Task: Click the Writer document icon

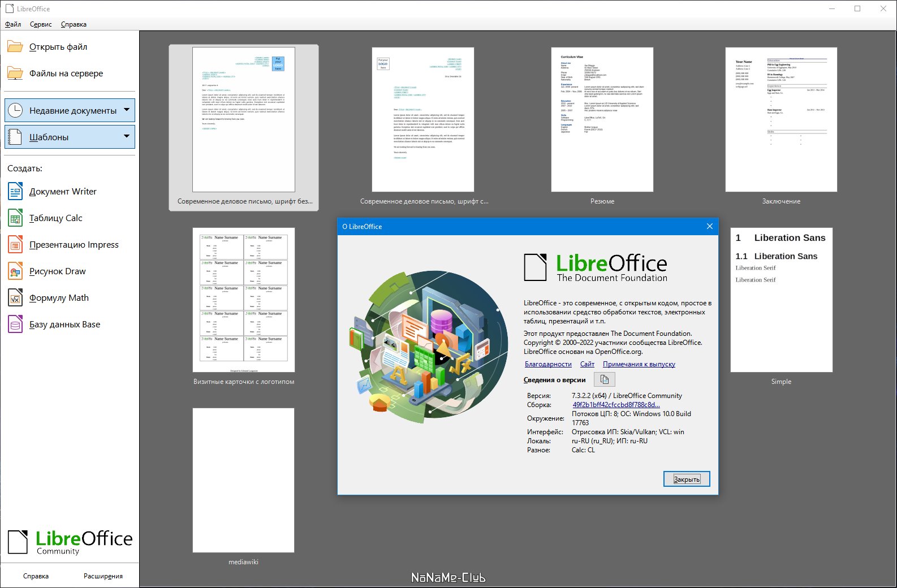Action: coord(15,192)
